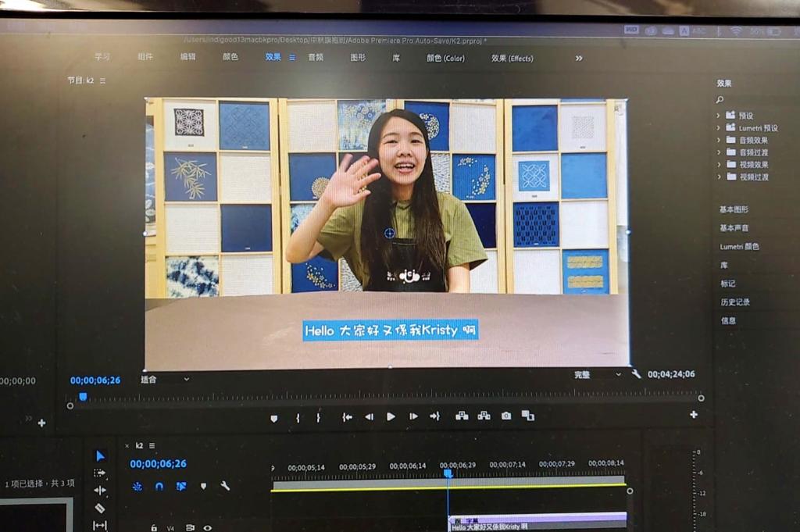
Task: Toggle snap in timeline magnet icon
Action: (159, 486)
